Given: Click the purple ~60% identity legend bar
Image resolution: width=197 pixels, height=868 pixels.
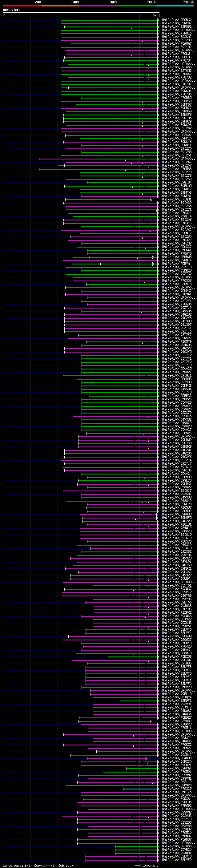Looking at the screenshot, I should pyautogui.click(x=99, y=6).
